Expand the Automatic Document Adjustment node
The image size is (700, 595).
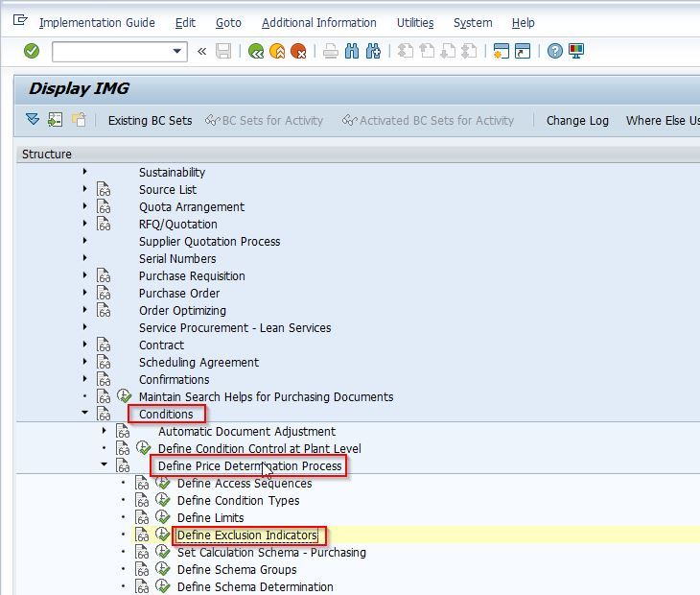[104, 430]
